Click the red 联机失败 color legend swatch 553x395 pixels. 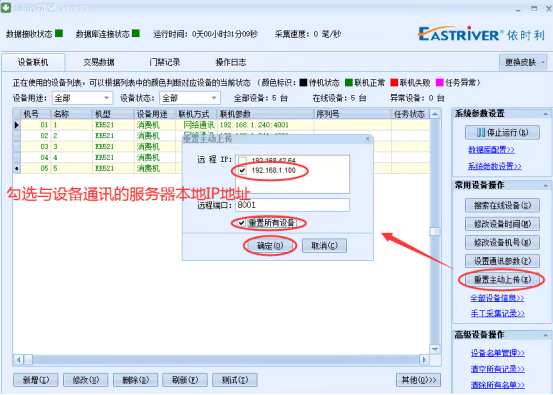pyautogui.click(x=394, y=83)
